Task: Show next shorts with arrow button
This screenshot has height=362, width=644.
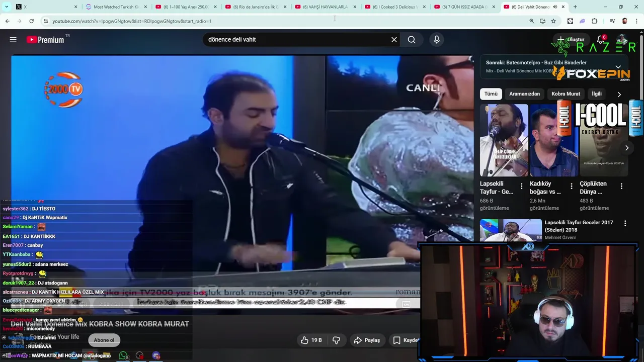Action: (x=626, y=148)
